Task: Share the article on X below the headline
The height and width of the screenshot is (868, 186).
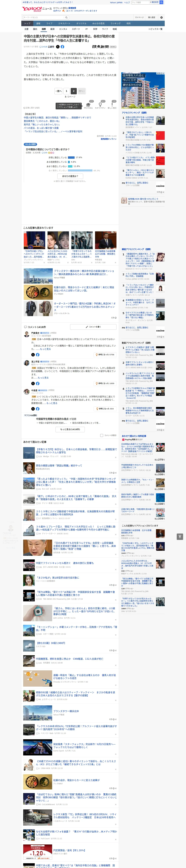Action: click(58, 47)
